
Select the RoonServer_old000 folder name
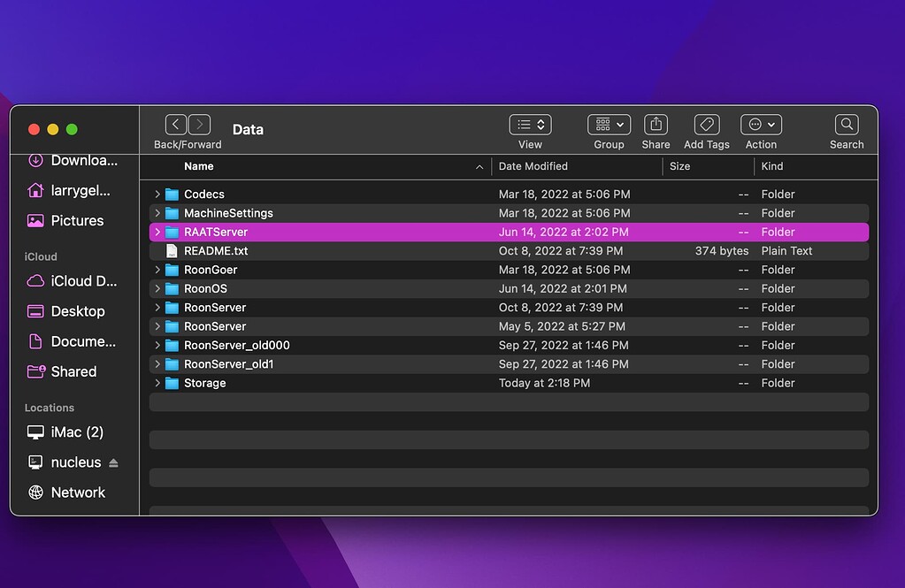pos(236,345)
